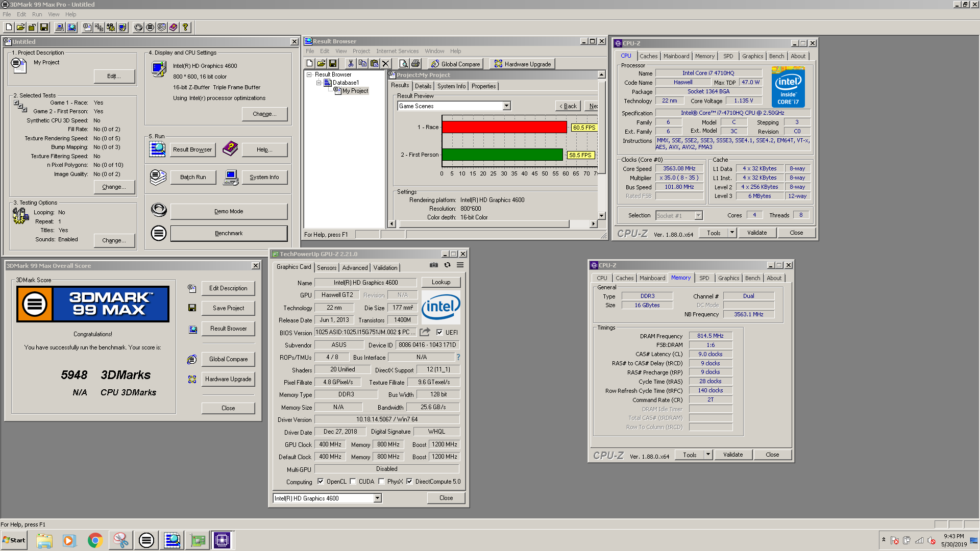Image resolution: width=980 pixels, height=551 pixels.
Task: Open Socket #1 selection dropdown in CPU-Z
Action: [698, 216]
